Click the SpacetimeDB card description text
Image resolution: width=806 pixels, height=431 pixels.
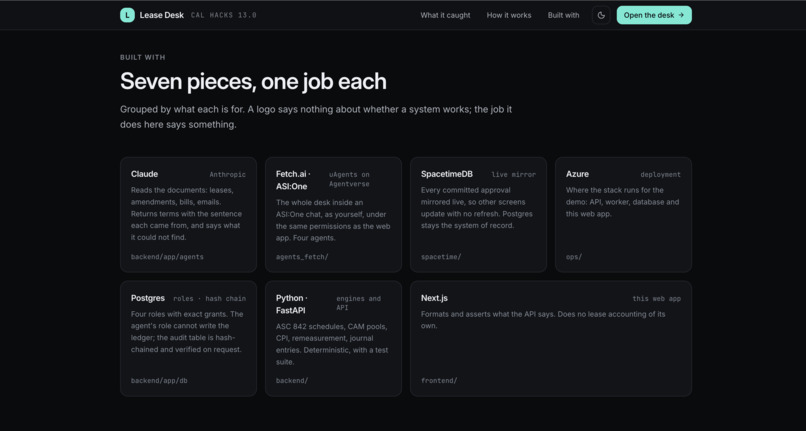click(x=477, y=207)
